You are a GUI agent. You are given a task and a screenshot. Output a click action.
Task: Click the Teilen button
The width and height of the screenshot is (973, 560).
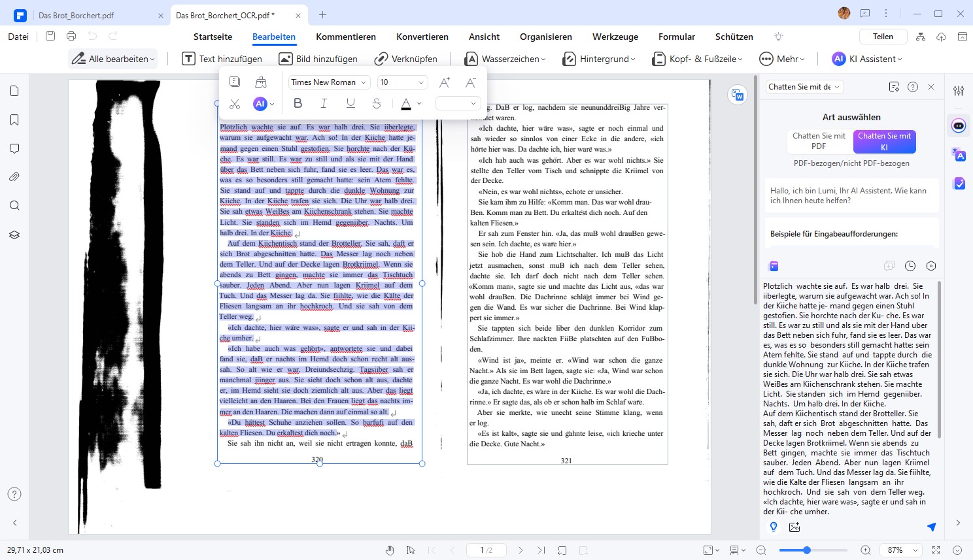[x=883, y=37]
